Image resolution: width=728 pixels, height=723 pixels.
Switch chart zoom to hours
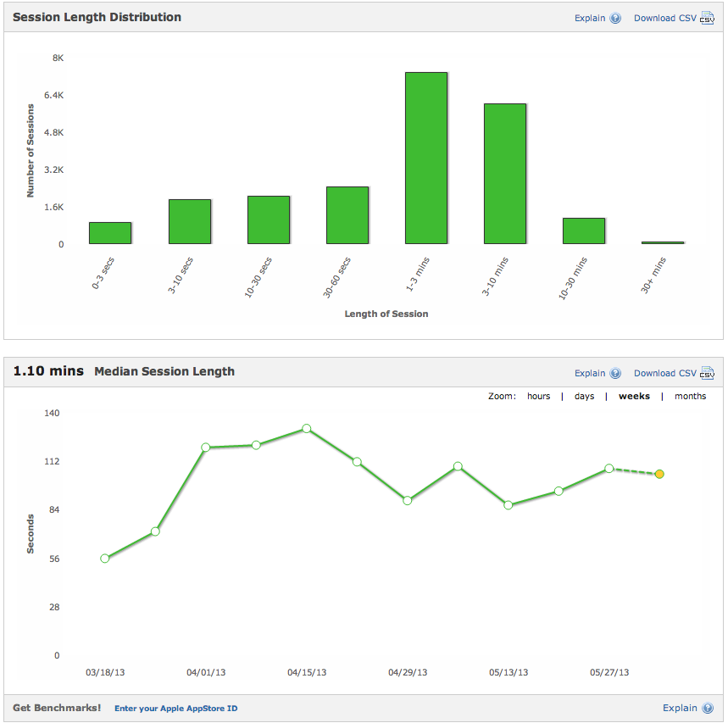539,396
